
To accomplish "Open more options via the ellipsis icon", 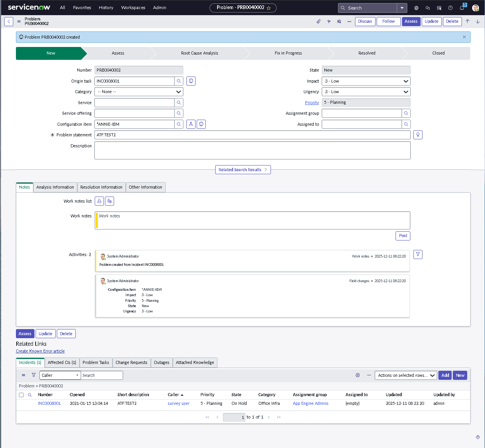I will pyautogui.click(x=349, y=22).
